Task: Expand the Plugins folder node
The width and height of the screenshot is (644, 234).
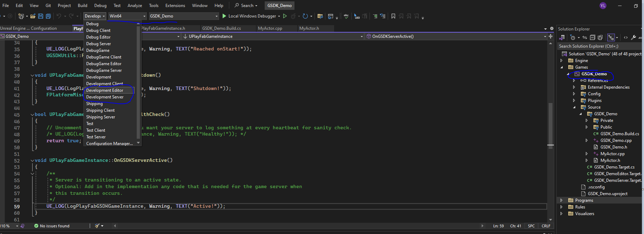Action: [x=574, y=101]
